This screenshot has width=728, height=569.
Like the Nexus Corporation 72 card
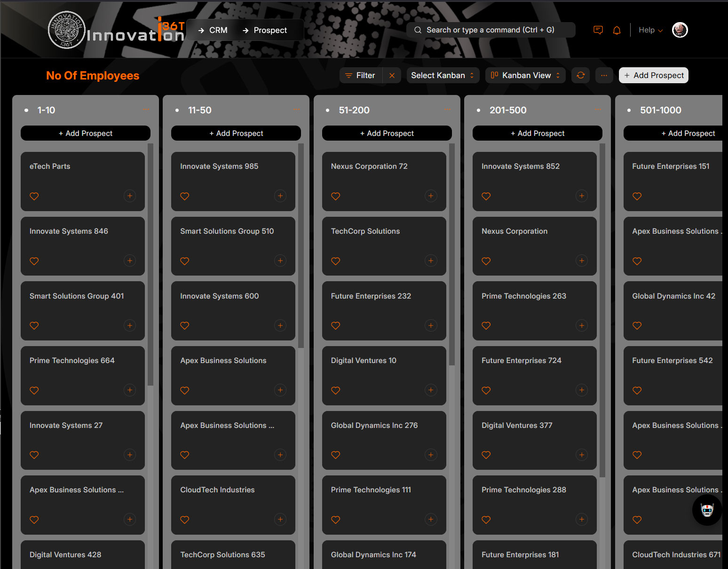point(335,196)
